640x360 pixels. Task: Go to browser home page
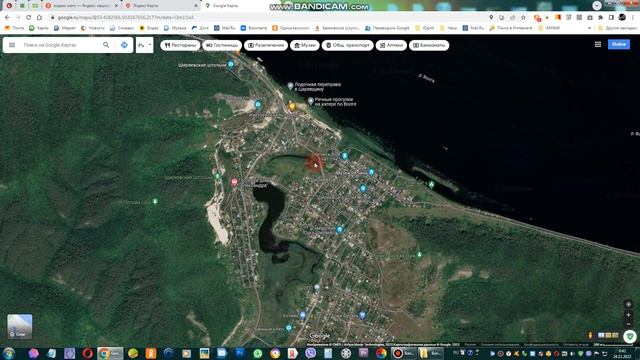click(x=39, y=18)
